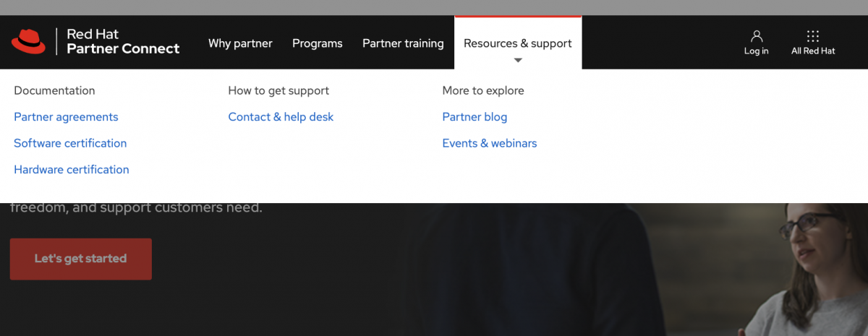Open the Hardware certification link
Image resolution: width=868 pixels, height=336 pixels.
(x=72, y=170)
